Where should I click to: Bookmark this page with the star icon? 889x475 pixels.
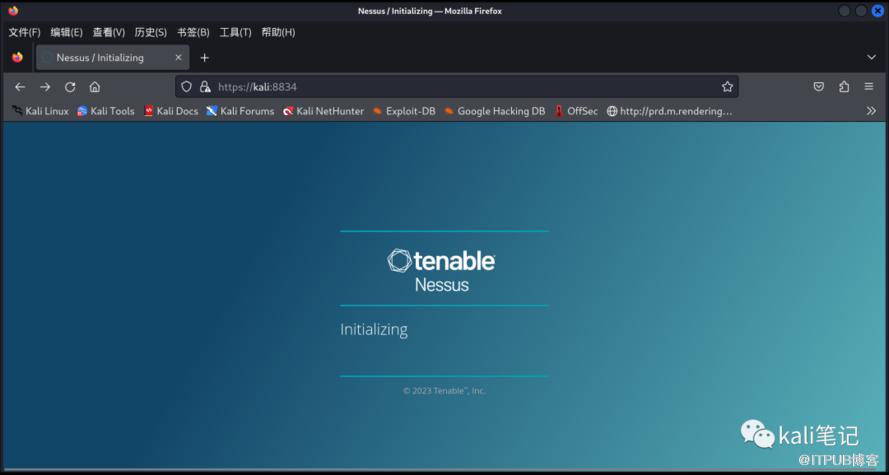[x=727, y=87]
